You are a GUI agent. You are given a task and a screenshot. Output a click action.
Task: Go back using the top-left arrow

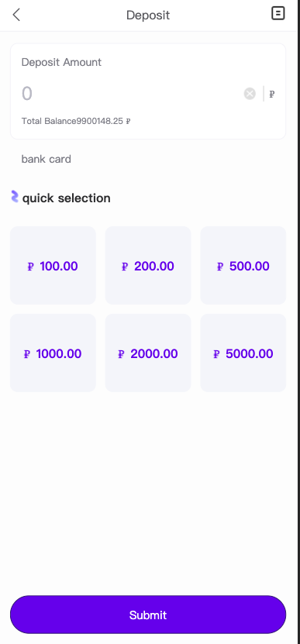[16, 15]
